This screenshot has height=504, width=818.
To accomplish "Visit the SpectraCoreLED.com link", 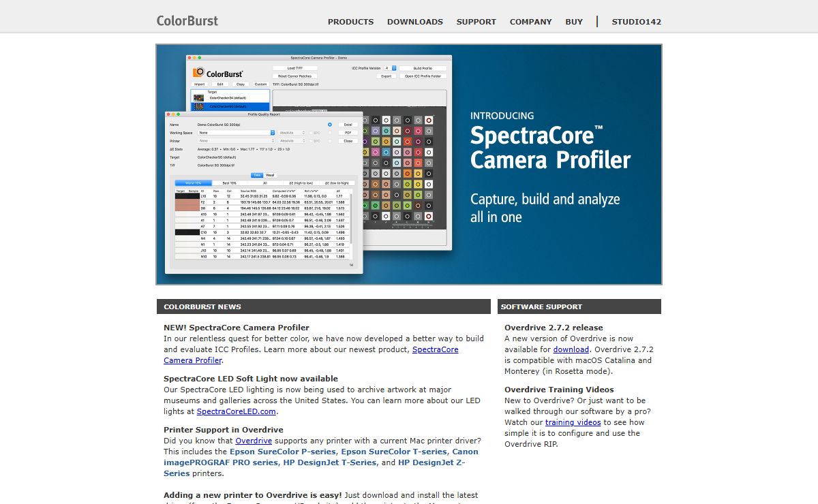I will (x=237, y=411).
